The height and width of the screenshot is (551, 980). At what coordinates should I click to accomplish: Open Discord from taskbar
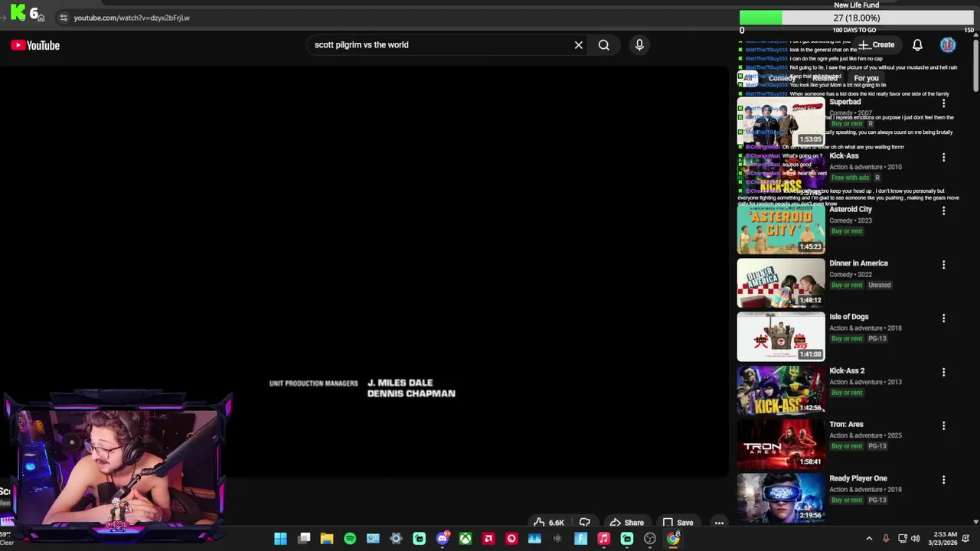point(443,539)
